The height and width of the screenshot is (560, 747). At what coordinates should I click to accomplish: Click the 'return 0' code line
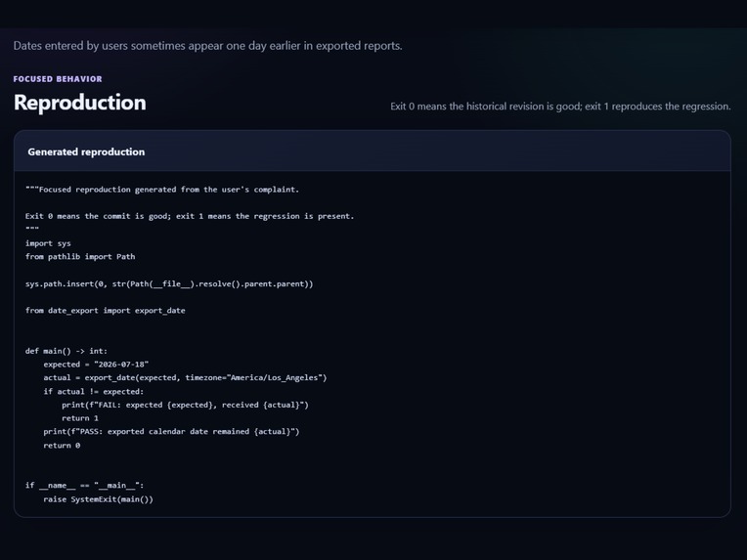pyautogui.click(x=62, y=446)
